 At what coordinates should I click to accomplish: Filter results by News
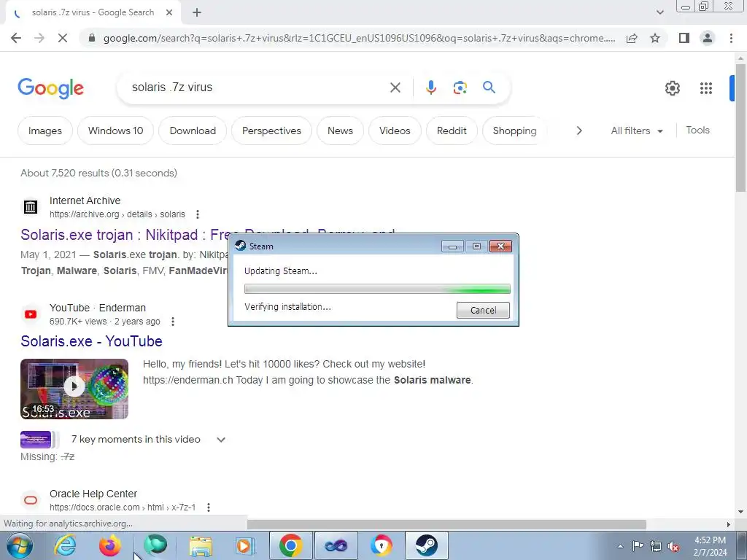pos(340,131)
